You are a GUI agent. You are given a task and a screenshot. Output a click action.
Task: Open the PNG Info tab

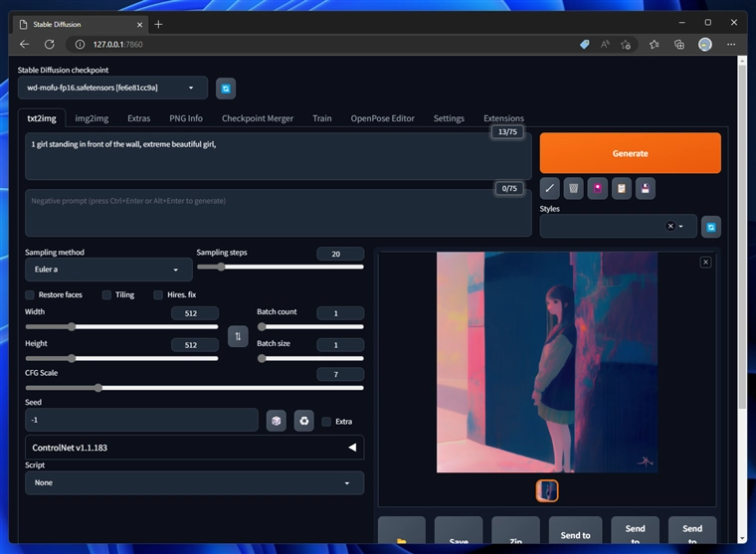(x=186, y=118)
